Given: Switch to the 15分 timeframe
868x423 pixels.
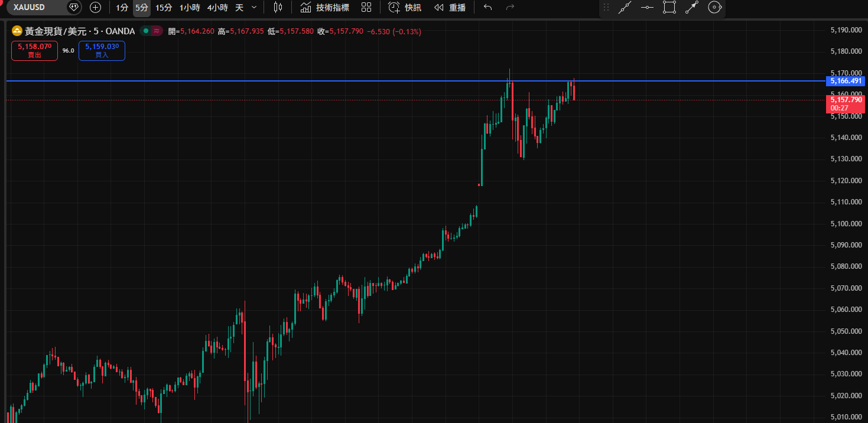Looking at the screenshot, I should coord(164,8).
